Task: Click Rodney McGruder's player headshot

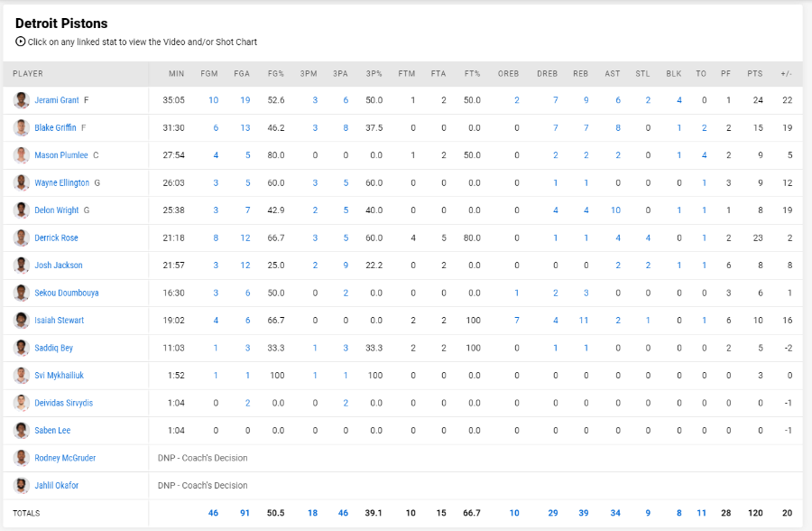Action: [x=22, y=457]
